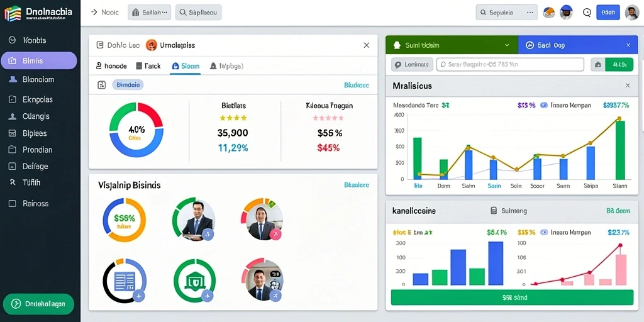Switch to the Tatck tab
Viewport: 644px width, 322px height.
click(x=148, y=65)
